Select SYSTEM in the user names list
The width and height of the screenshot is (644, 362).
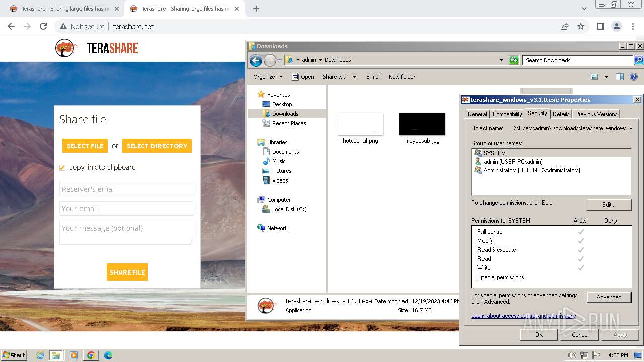[x=552, y=153]
